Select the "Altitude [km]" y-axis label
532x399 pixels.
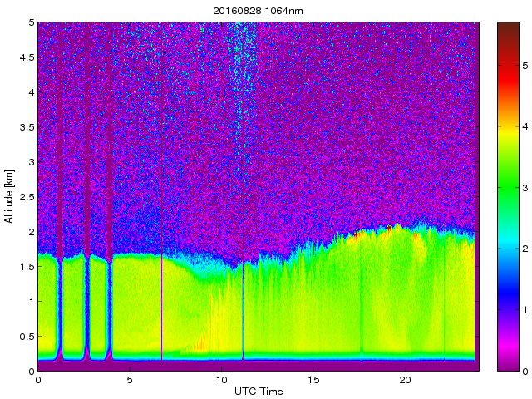pyautogui.click(x=9, y=196)
